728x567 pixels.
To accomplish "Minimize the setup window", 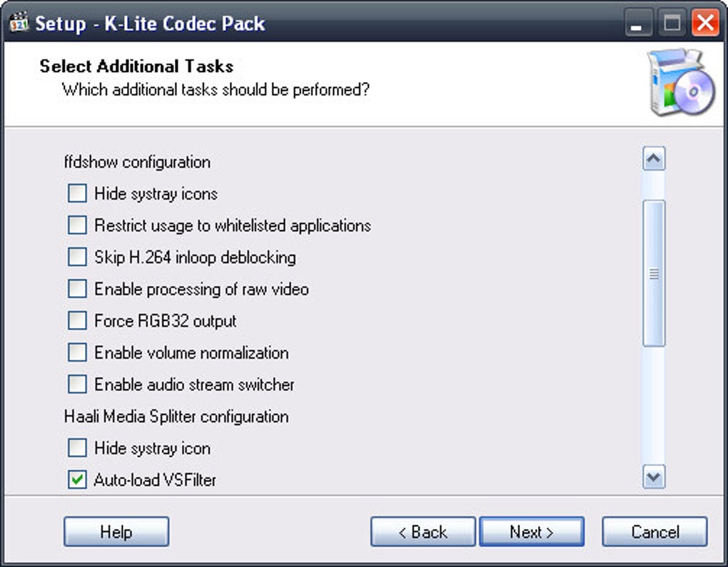I will pos(638,24).
